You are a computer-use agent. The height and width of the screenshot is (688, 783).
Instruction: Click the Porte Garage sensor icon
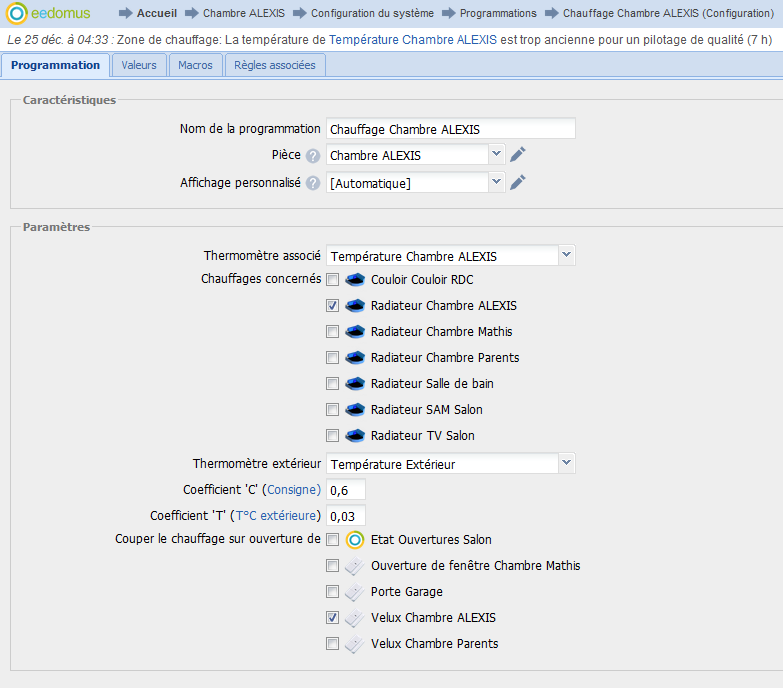coord(355,592)
